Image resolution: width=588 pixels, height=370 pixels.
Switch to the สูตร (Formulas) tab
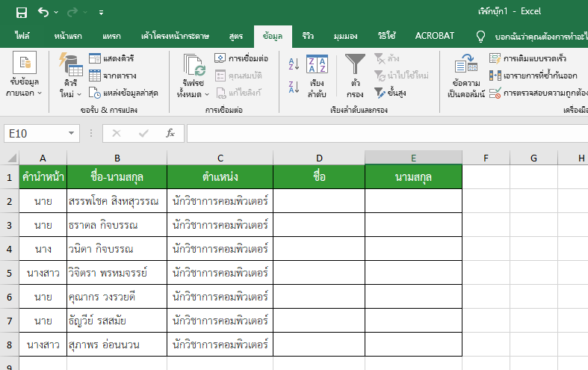click(x=236, y=36)
